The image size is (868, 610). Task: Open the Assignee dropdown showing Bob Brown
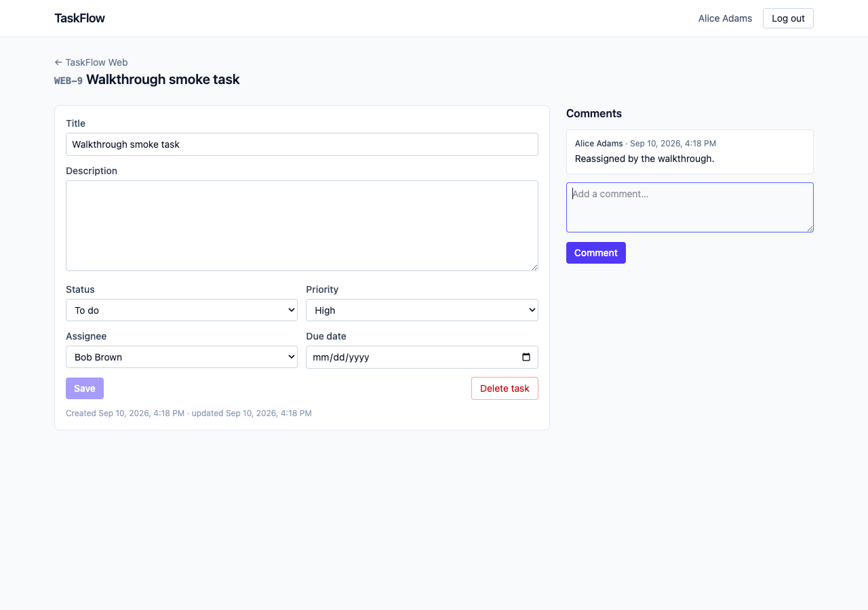182,357
